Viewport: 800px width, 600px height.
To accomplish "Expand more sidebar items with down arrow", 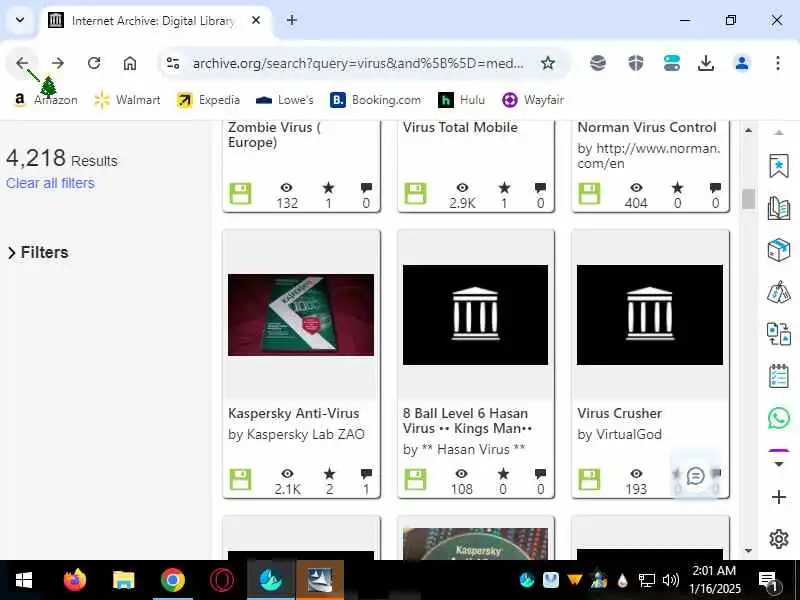I will (779, 464).
